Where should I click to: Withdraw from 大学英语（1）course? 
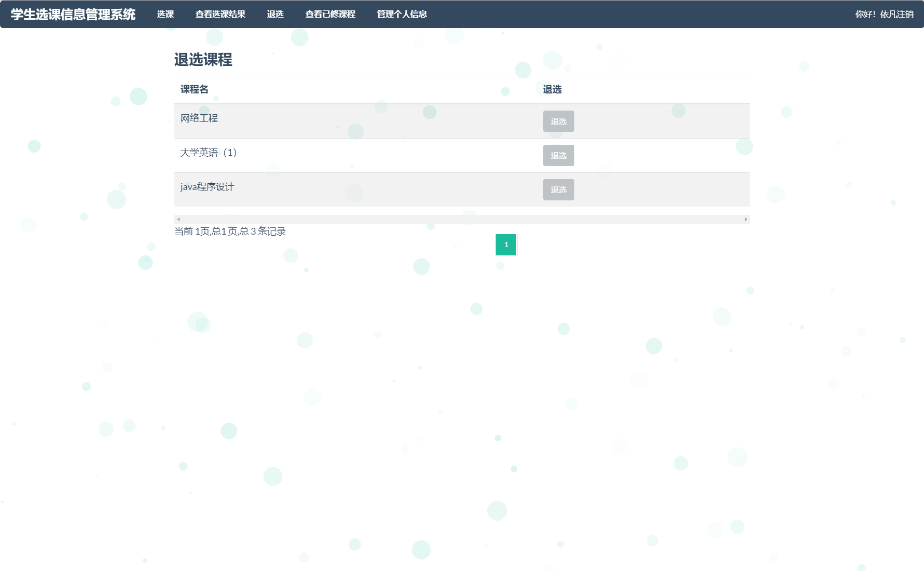coord(558,155)
